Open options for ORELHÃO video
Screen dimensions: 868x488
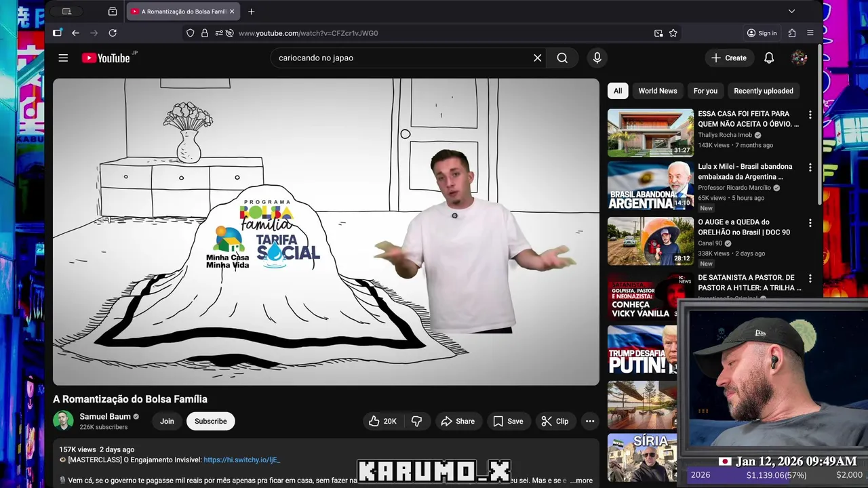(810, 223)
